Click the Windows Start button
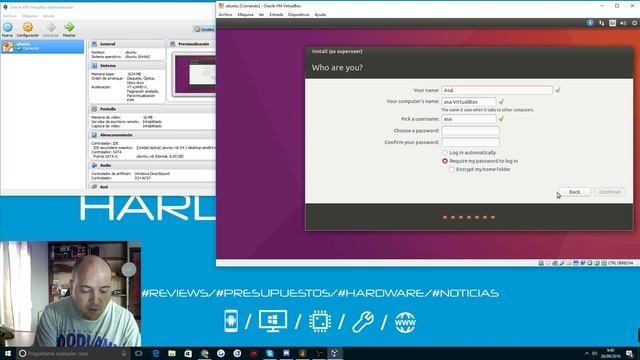This screenshot has height=360, width=640. (8, 353)
